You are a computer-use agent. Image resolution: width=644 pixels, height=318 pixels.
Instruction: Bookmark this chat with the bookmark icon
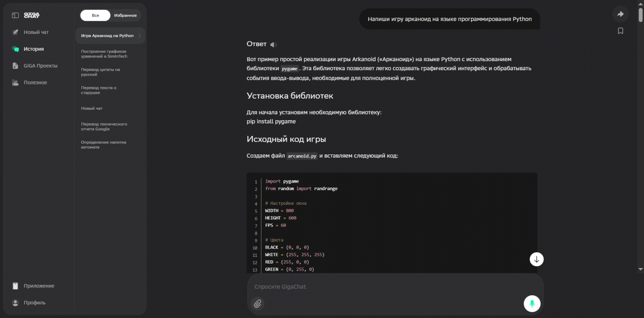[x=620, y=31]
